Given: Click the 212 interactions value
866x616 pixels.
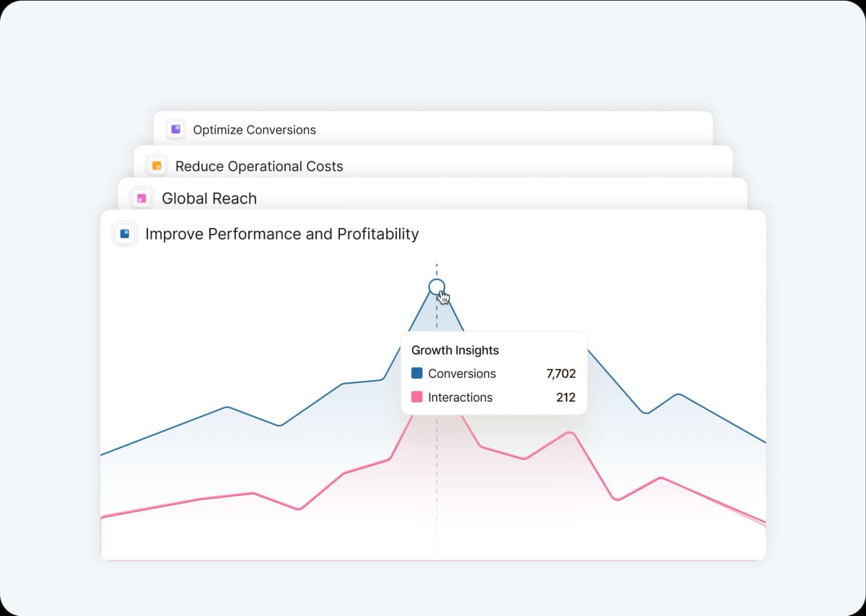Looking at the screenshot, I should pos(566,397).
